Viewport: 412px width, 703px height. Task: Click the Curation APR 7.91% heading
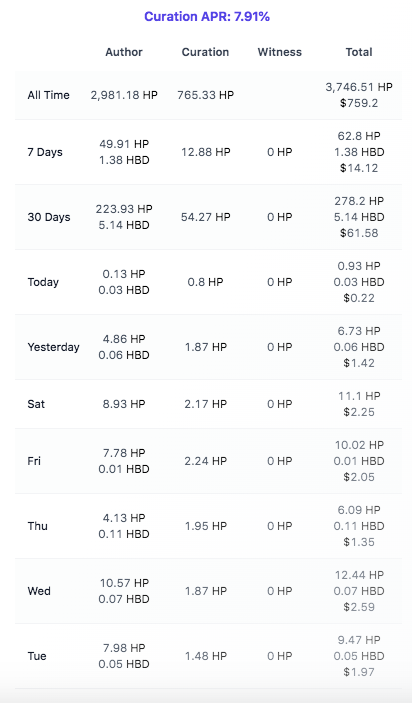pos(207,17)
